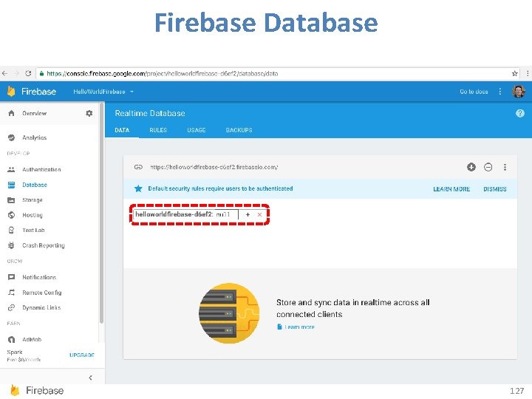Open Dynamic Links from the sidebar

(x=41, y=307)
